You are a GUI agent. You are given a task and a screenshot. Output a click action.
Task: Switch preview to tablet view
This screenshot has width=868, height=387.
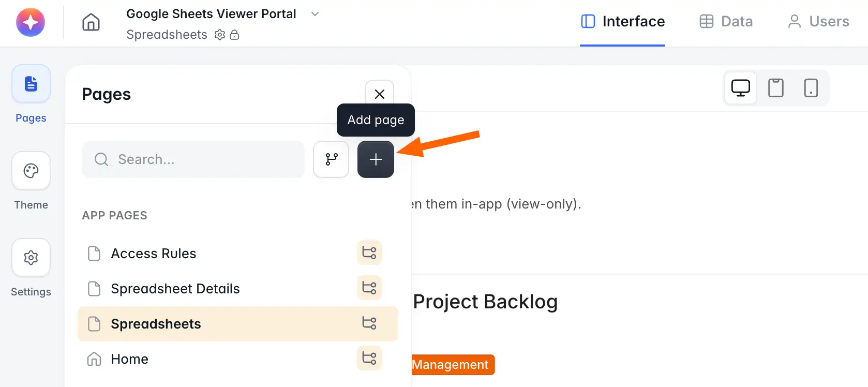(776, 88)
